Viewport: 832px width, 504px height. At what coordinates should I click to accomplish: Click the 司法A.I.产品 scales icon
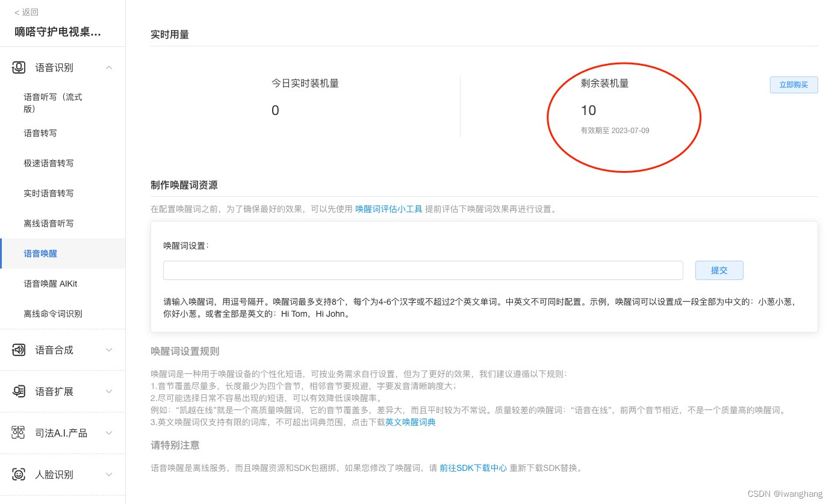click(19, 433)
